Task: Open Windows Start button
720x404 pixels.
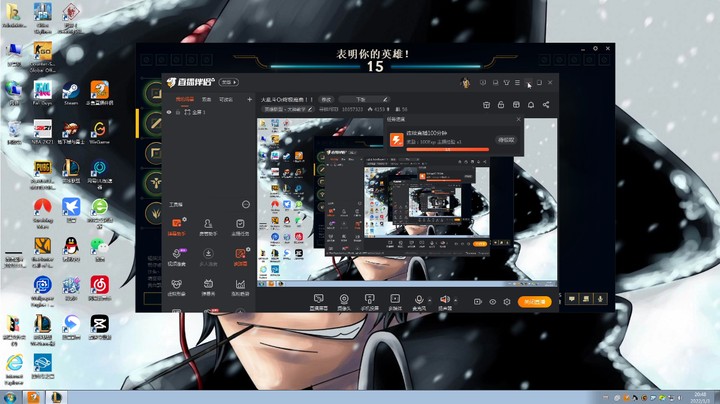Action: (10, 397)
